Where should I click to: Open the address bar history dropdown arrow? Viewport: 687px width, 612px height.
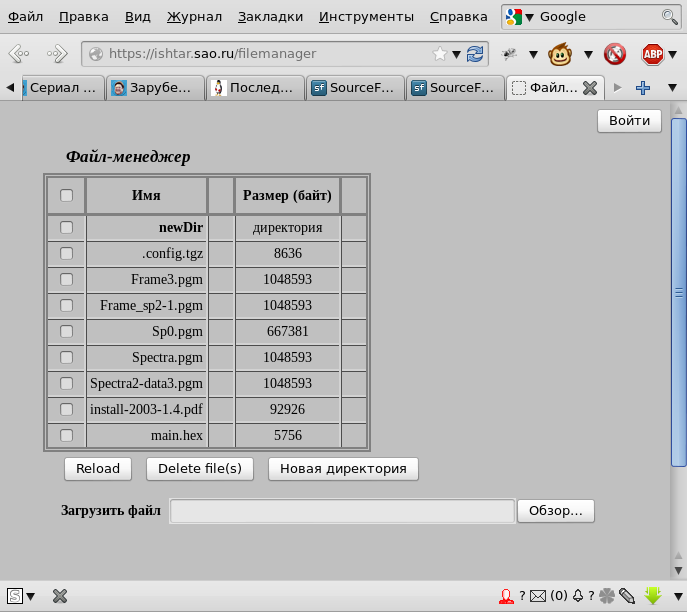[x=456, y=55]
